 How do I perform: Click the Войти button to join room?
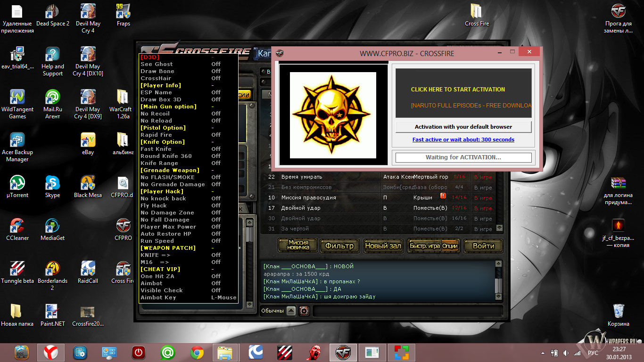click(483, 246)
